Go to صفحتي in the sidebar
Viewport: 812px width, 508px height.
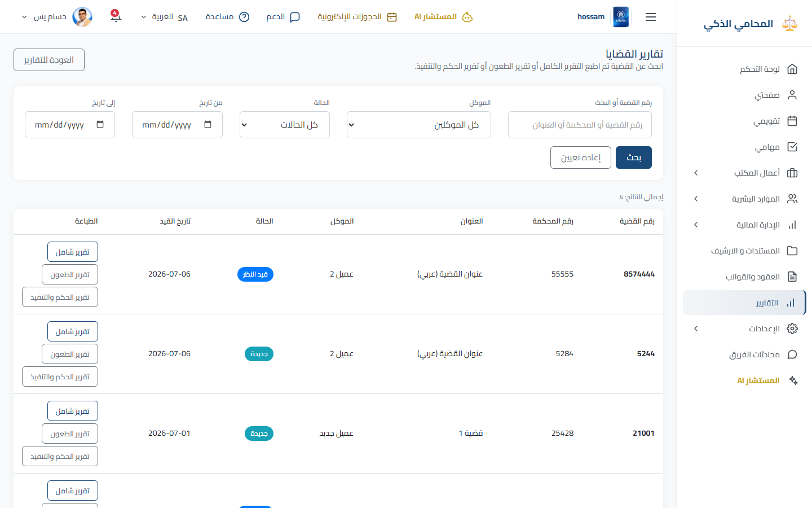[x=744, y=95]
